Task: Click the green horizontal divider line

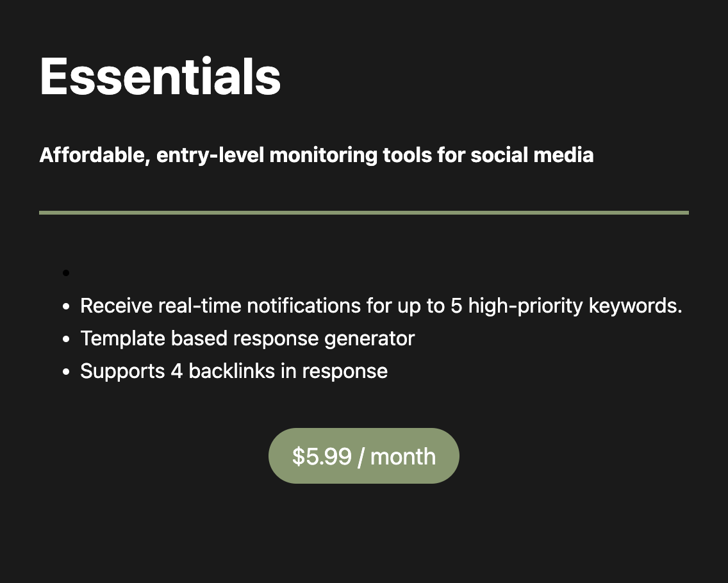Action: click(363, 213)
